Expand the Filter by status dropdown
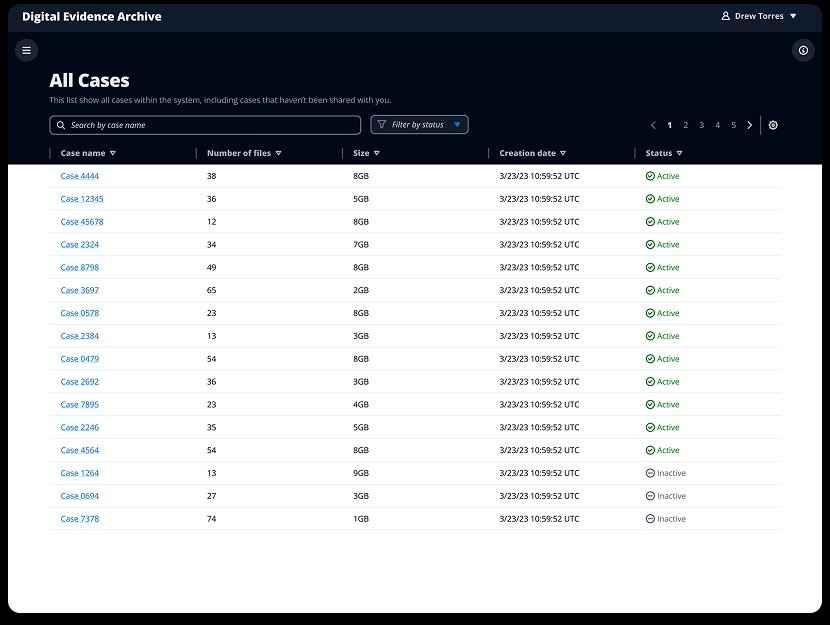The height and width of the screenshot is (625, 830). tap(419, 125)
